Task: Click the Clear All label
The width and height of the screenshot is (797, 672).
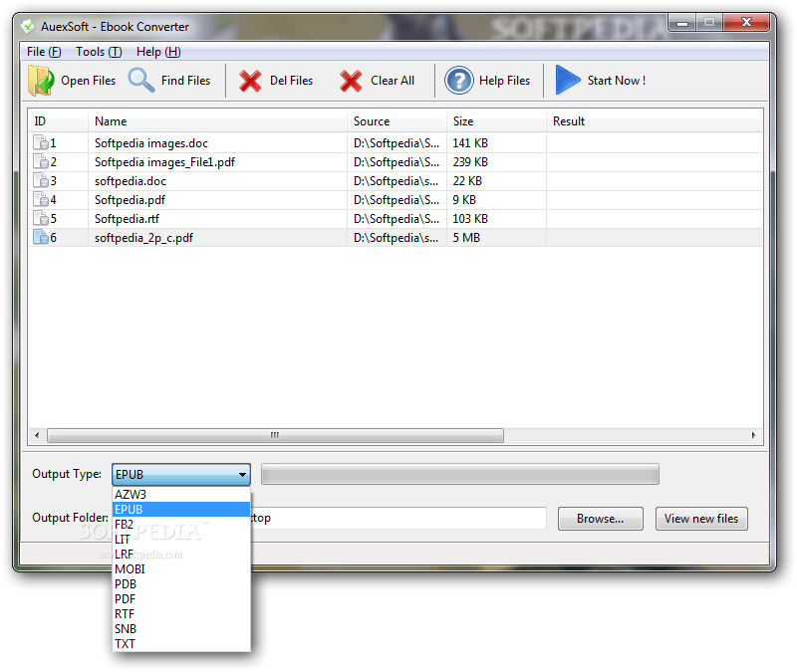Action: (393, 81)
